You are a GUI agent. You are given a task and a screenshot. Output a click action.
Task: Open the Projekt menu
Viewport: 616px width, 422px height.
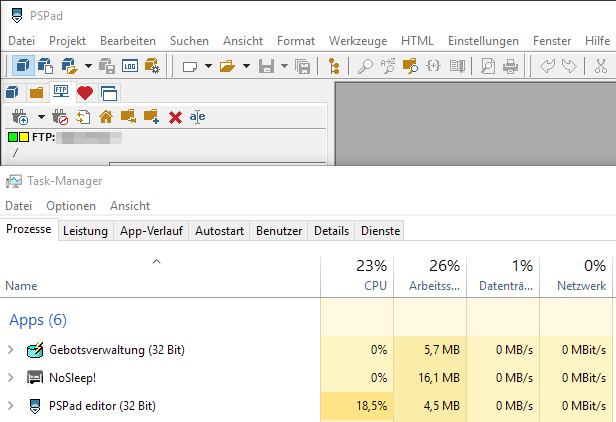(68, 41)
